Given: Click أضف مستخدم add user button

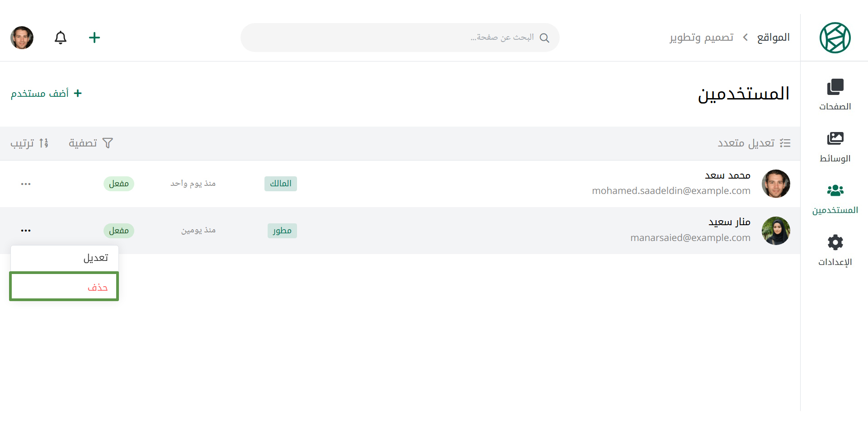Looking at the screenshot, I should 47,93.
